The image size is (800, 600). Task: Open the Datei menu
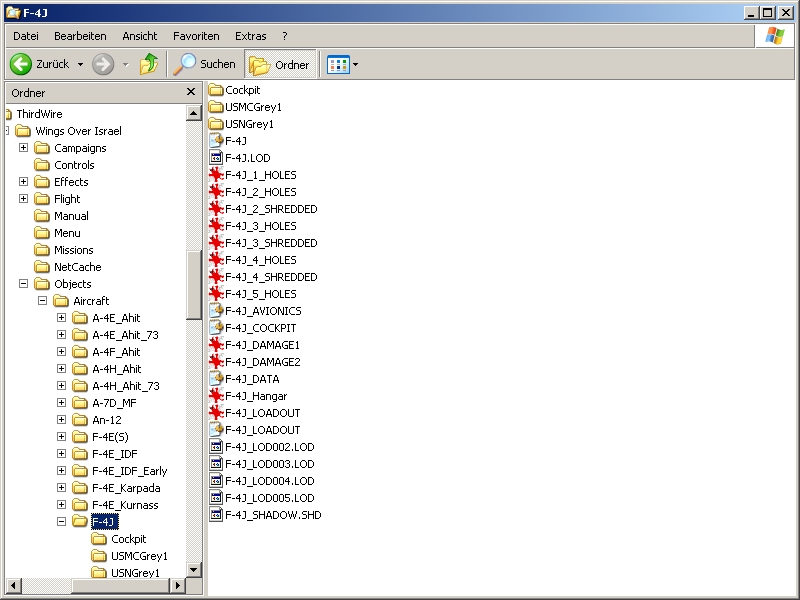pos(26,36)
